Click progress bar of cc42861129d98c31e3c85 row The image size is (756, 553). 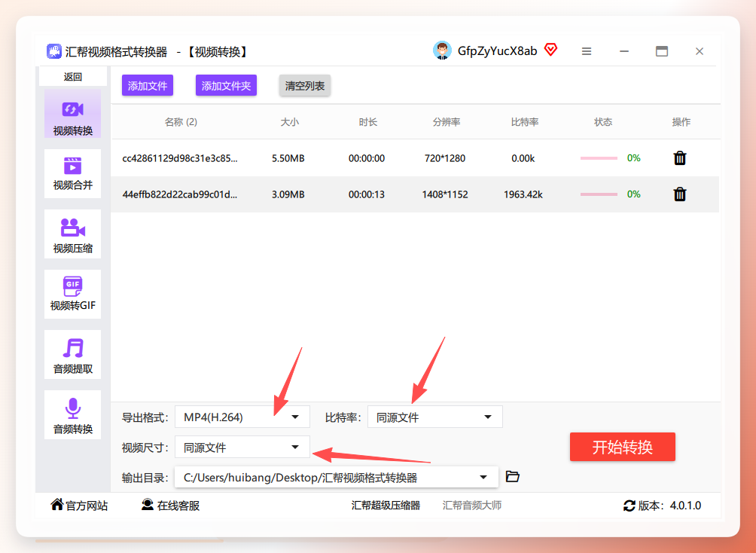pyautogui.click(x=599, y=158)
